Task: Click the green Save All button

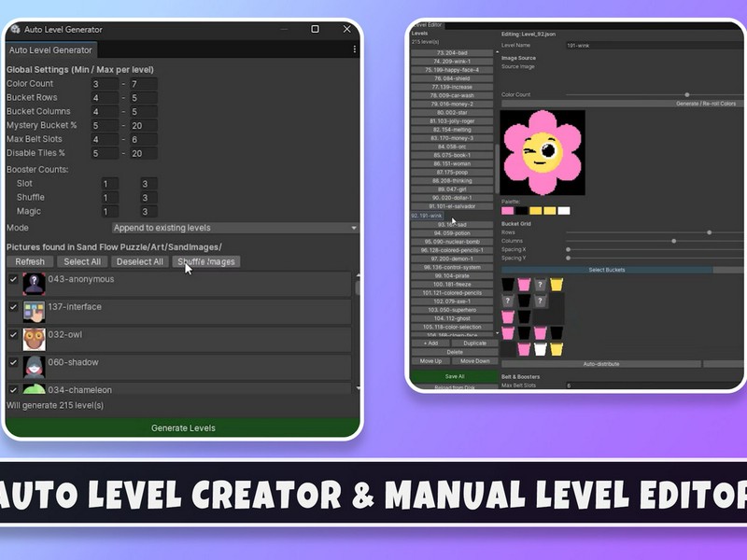Action: click(455, 376)
